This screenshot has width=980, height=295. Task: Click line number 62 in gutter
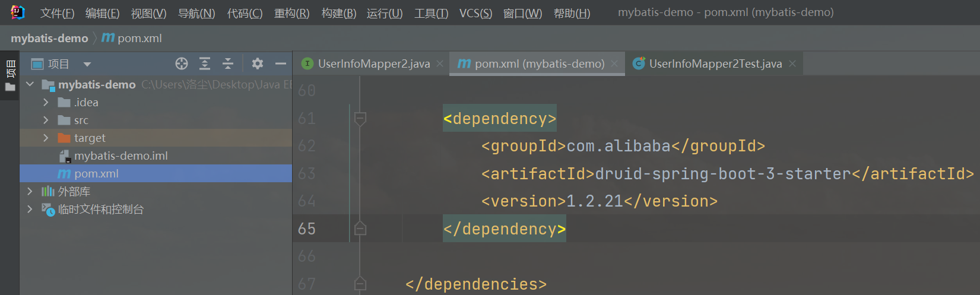[307, 146]
